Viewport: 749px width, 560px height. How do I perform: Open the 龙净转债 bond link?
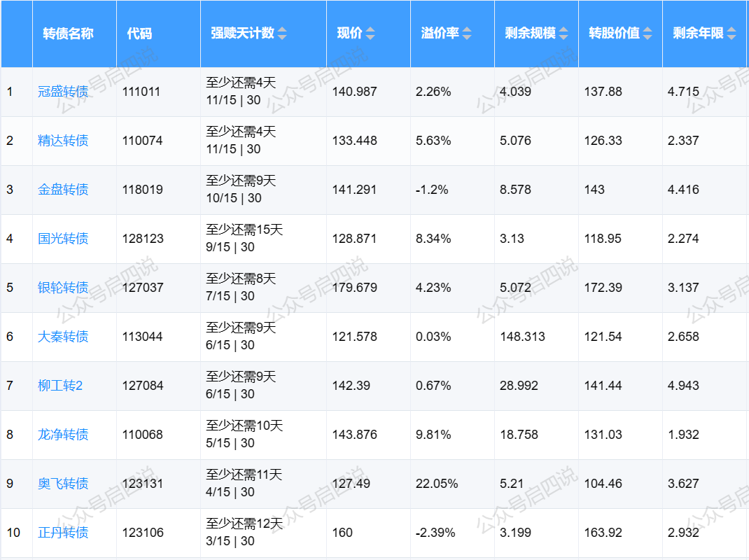pyautogui.click(x=63, y=435)
